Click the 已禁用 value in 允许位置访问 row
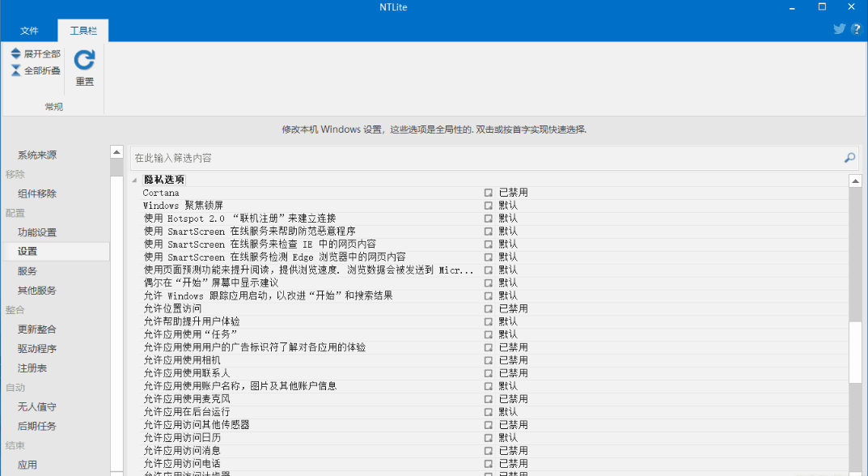868x476 pixels. [x=513, y=308]
